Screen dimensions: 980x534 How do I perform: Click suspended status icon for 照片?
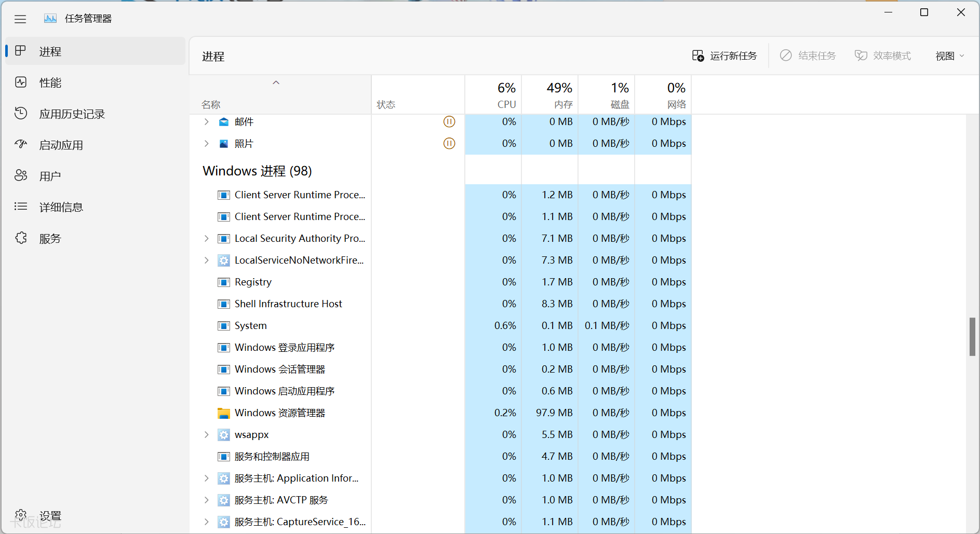tap(449, 143)
